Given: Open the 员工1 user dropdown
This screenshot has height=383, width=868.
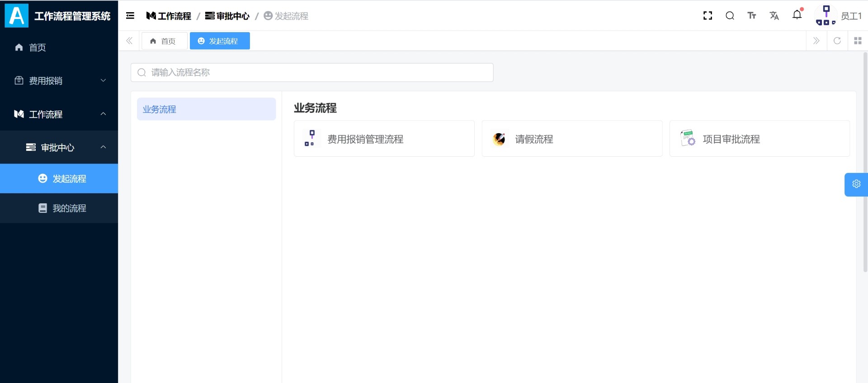Looking at the screenshot, I should (x=851, y=16).
